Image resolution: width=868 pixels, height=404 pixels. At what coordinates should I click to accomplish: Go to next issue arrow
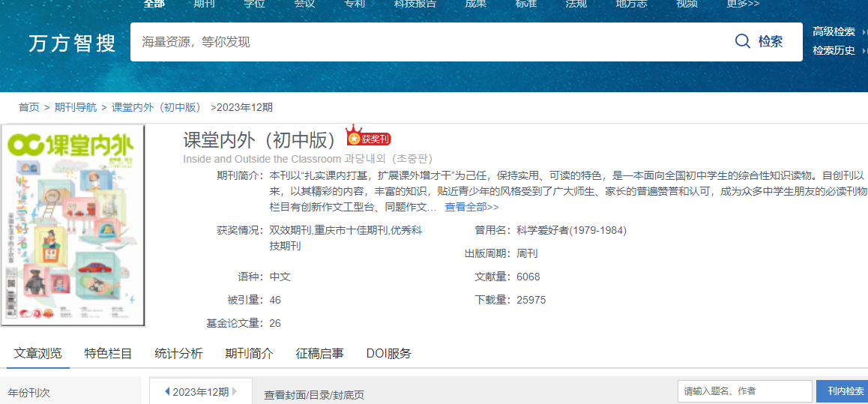(235, 392)
